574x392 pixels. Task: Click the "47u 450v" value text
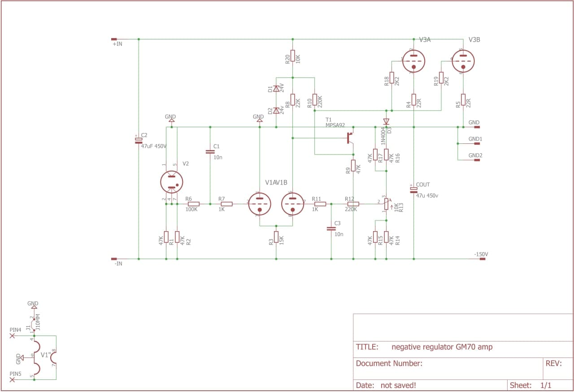tap(426, 195)
